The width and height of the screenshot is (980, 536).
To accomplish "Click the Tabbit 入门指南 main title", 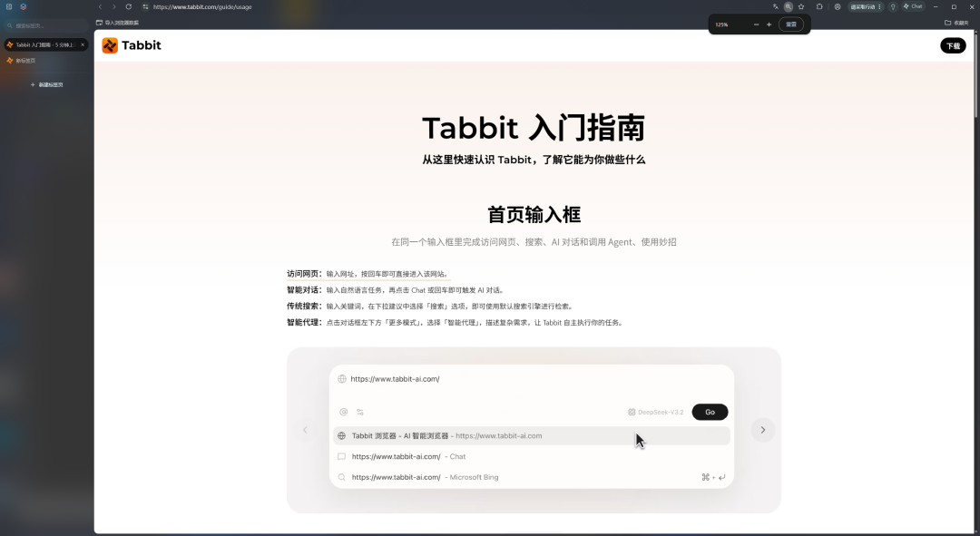I will [x=534, y=128].
